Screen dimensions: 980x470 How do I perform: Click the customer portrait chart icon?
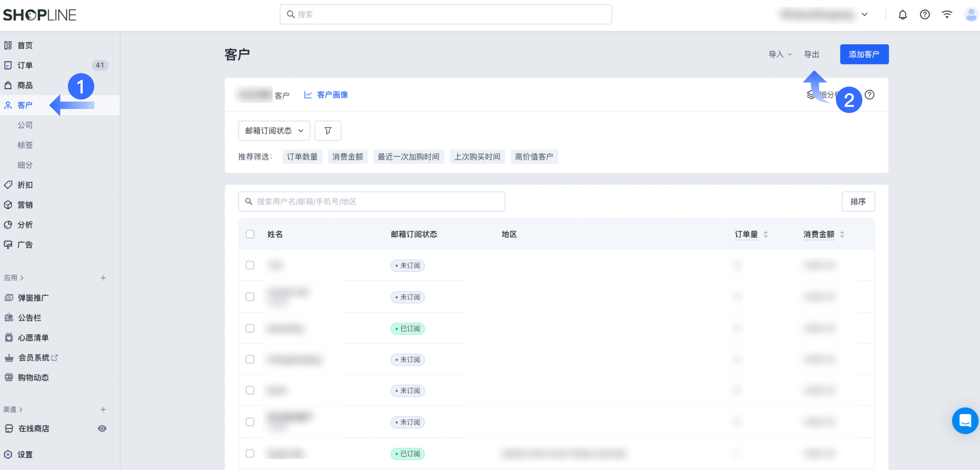click(308, 95)
